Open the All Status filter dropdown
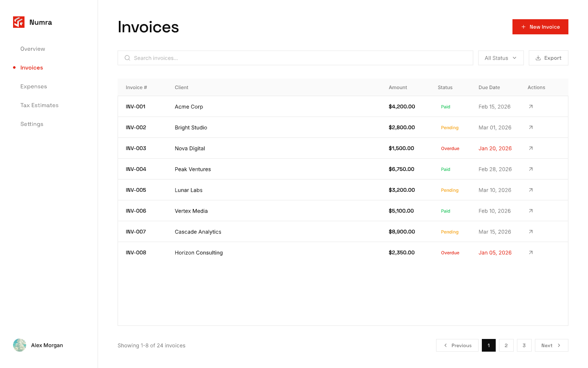The height and width of the screenshot is (368, 588). pos(501,58)
